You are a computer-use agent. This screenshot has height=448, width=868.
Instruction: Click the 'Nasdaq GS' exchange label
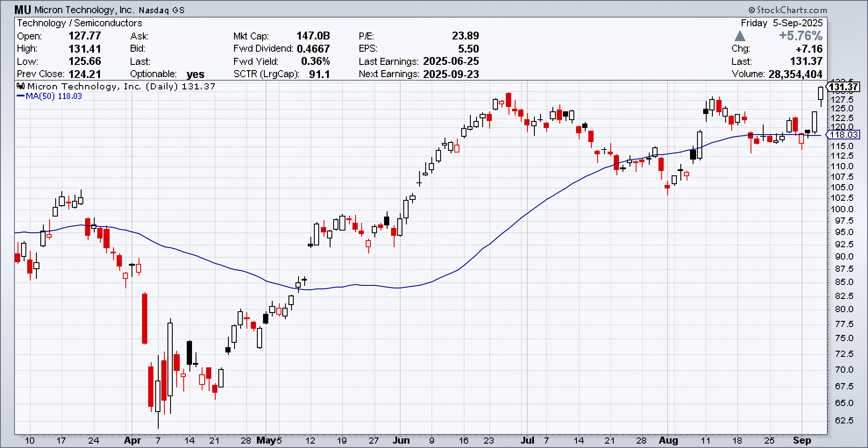click(x=162, y=10)
